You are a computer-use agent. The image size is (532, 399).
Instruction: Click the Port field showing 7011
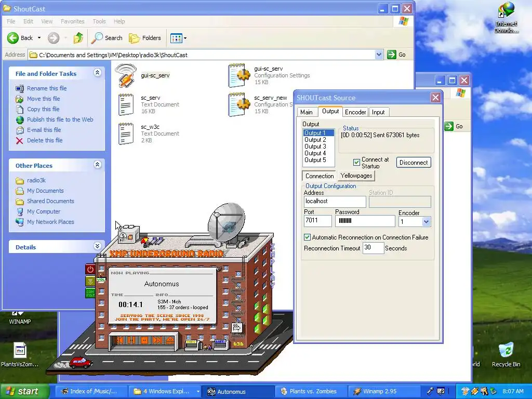tap(317, 221)
